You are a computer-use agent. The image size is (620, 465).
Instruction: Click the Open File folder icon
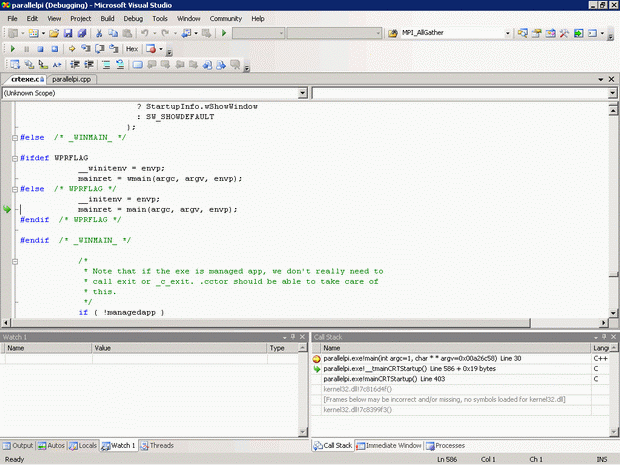point(53,33)
